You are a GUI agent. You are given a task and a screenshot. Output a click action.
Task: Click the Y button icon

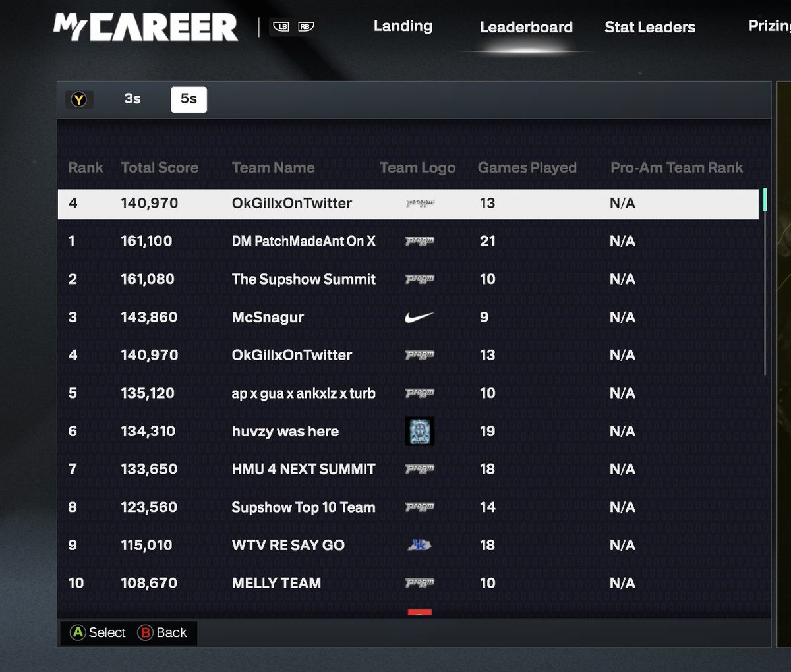pos(79,99)
